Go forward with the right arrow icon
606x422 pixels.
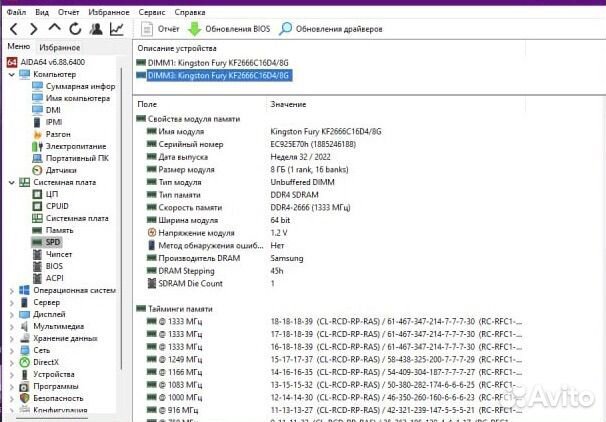tap(34, 29)
